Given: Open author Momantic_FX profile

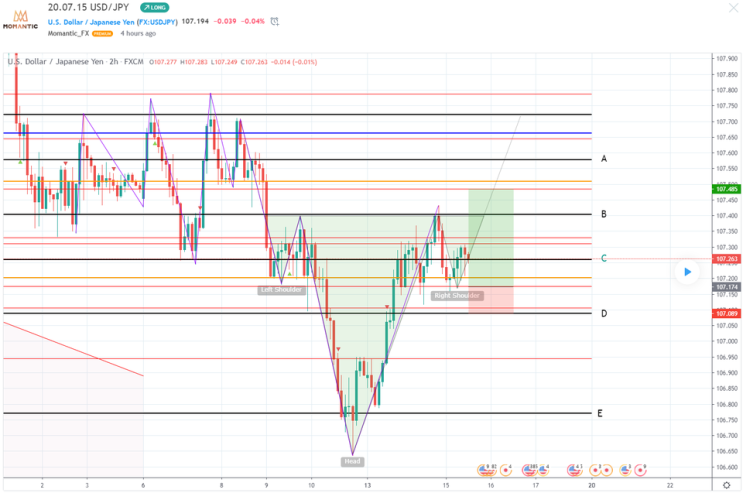Looking at the screenshot, I should click(x=68, y=33).
